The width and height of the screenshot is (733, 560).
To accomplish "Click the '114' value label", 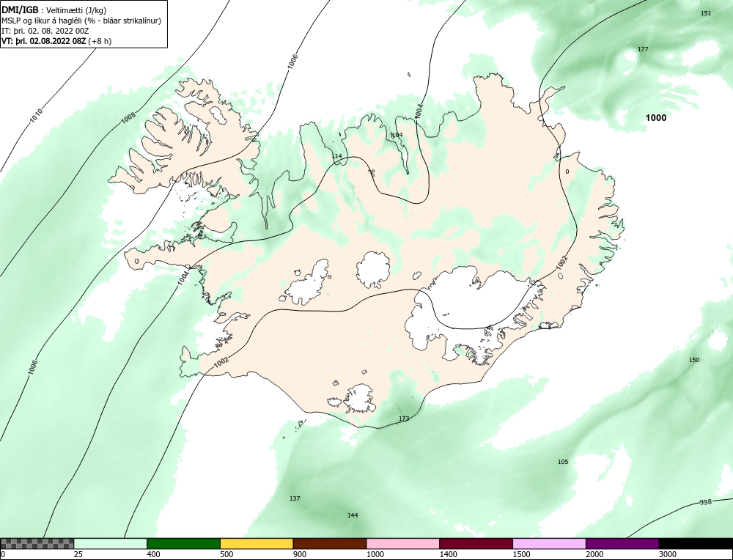I will coord(336,156).
